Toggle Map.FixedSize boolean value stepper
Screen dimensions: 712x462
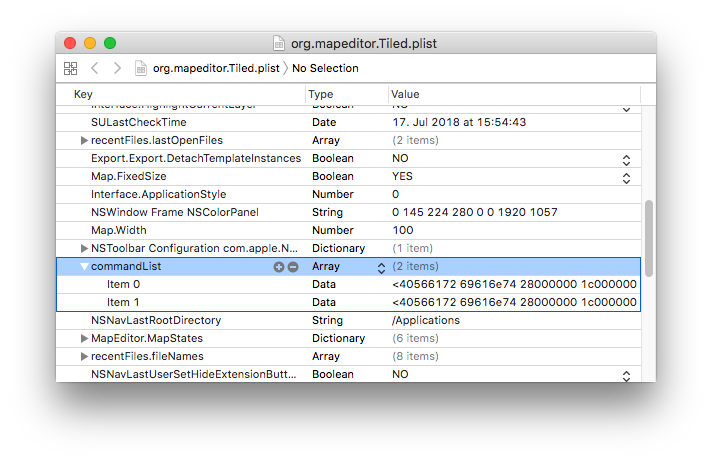(626, 177)
